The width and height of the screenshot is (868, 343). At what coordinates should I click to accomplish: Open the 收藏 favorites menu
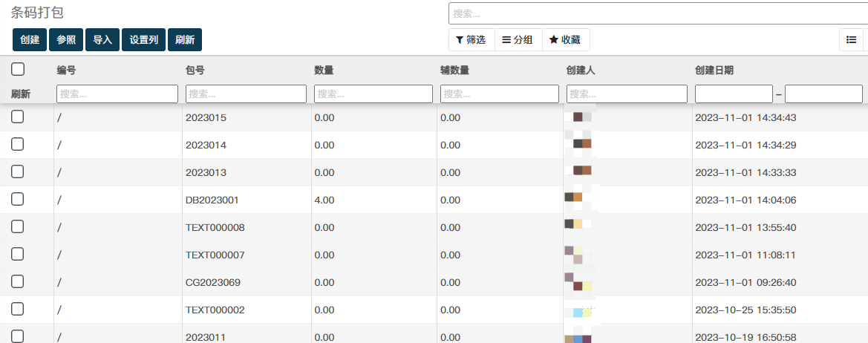pyautogui.click(x=564, y=40)
